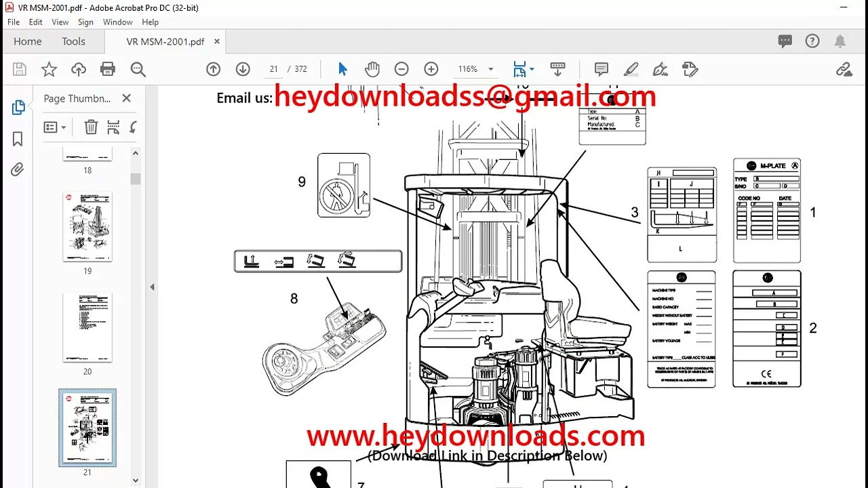Open the Help question mark

[x=812, y=41]
